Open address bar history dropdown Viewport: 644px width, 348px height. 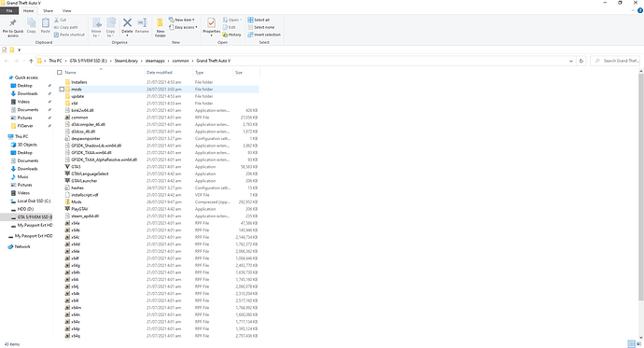pyautogui.click(x=571, y=61)
